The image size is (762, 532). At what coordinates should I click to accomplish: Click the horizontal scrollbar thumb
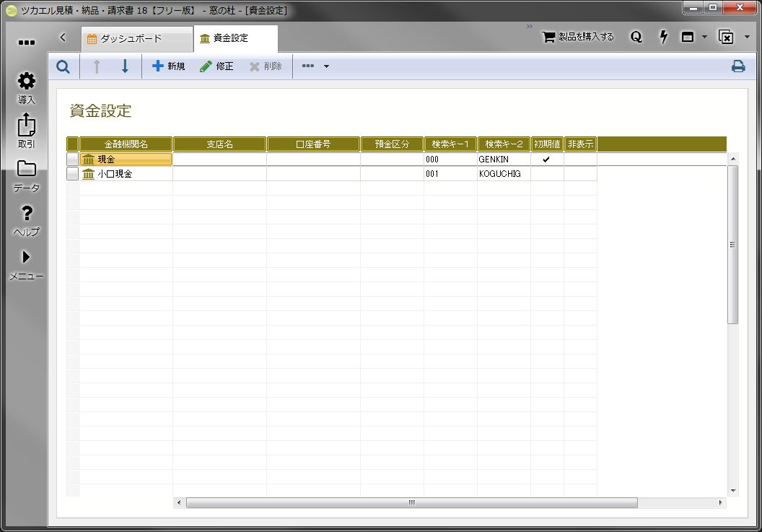[x=411, y=503]
